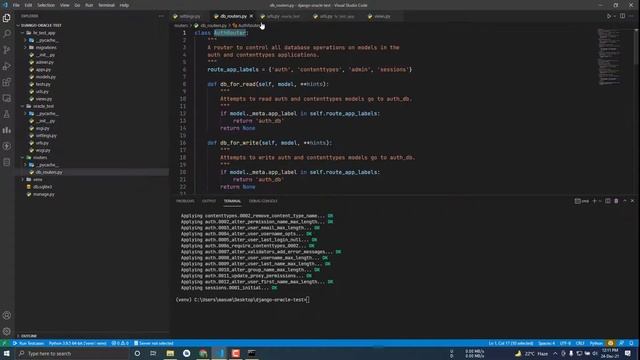Kill terminal with trash icon
This screenshot has width=640, height=360.
[x=616, y=201]
